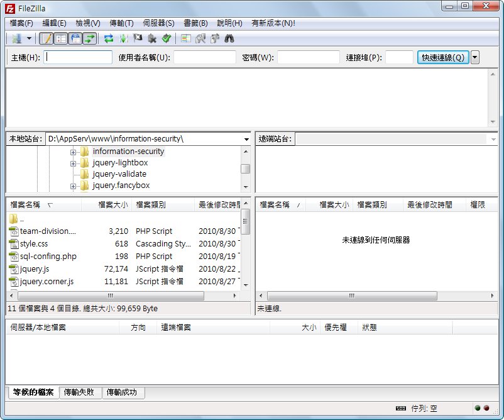Open the Site Manager icon

coord(17,38)
